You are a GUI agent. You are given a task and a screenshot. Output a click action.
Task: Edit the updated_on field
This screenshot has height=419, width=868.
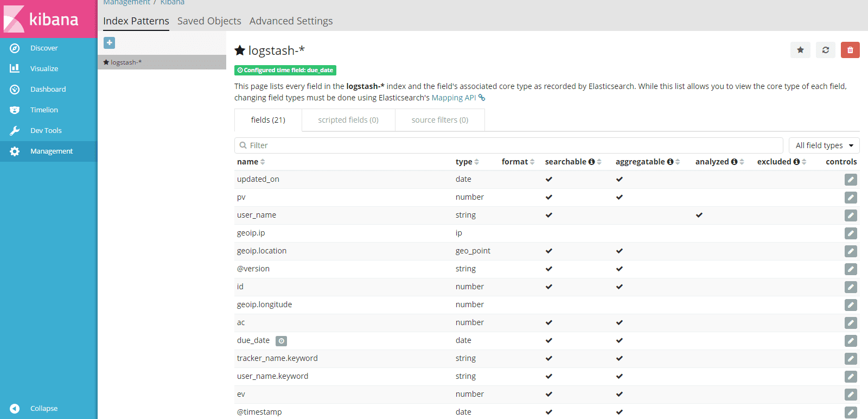(x=851, y=180)
